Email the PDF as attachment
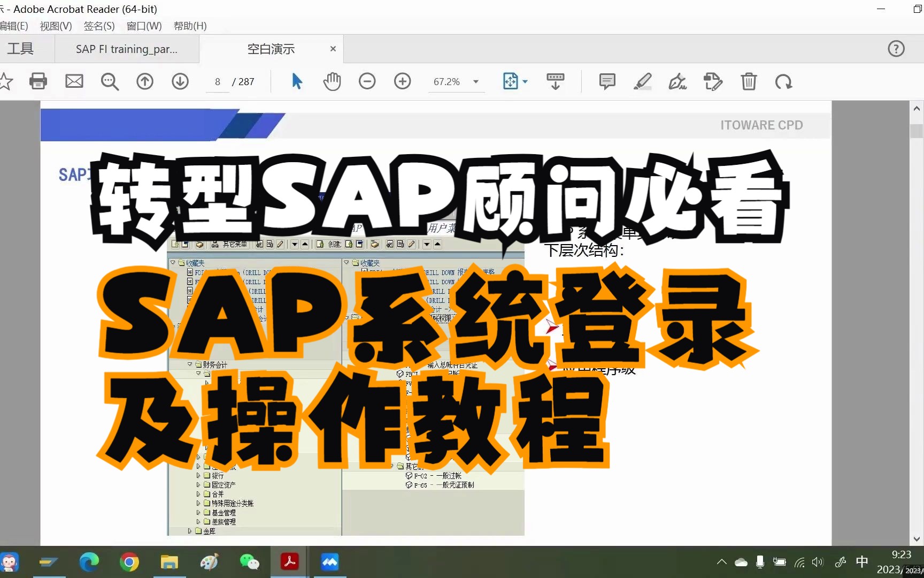Screen dimensions: 924x578 74,81
